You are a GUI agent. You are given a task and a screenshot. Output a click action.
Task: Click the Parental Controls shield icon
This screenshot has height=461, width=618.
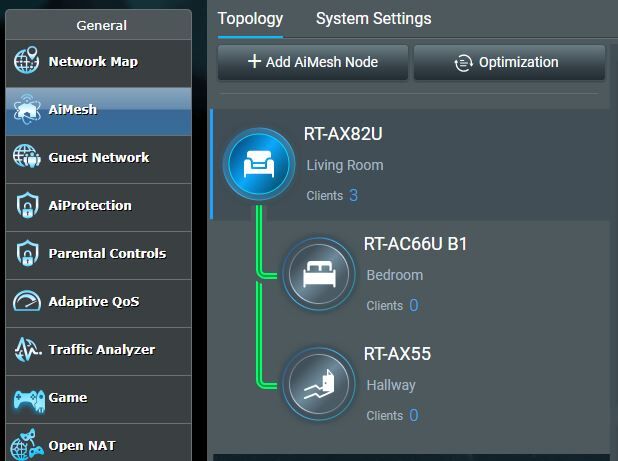click(27, 253)
